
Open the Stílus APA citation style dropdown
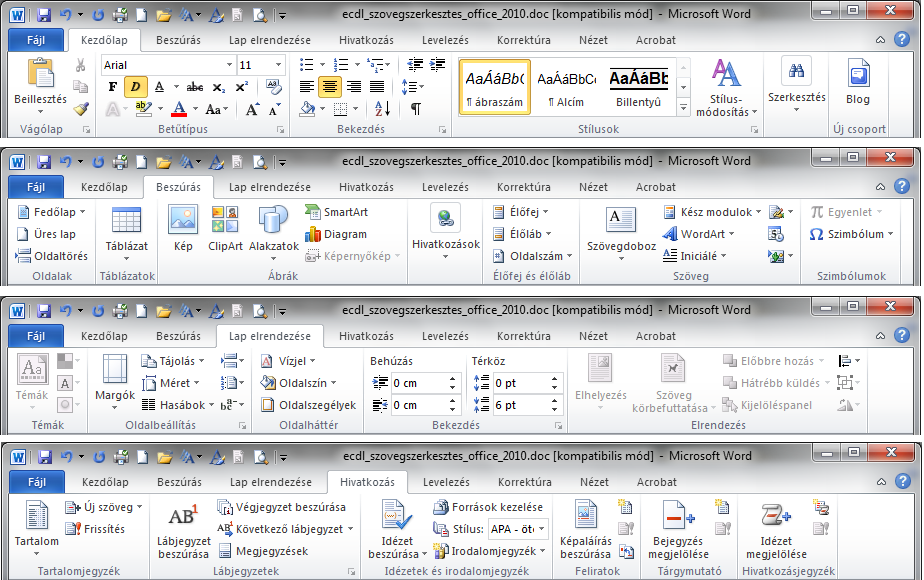tap(542, 529)
